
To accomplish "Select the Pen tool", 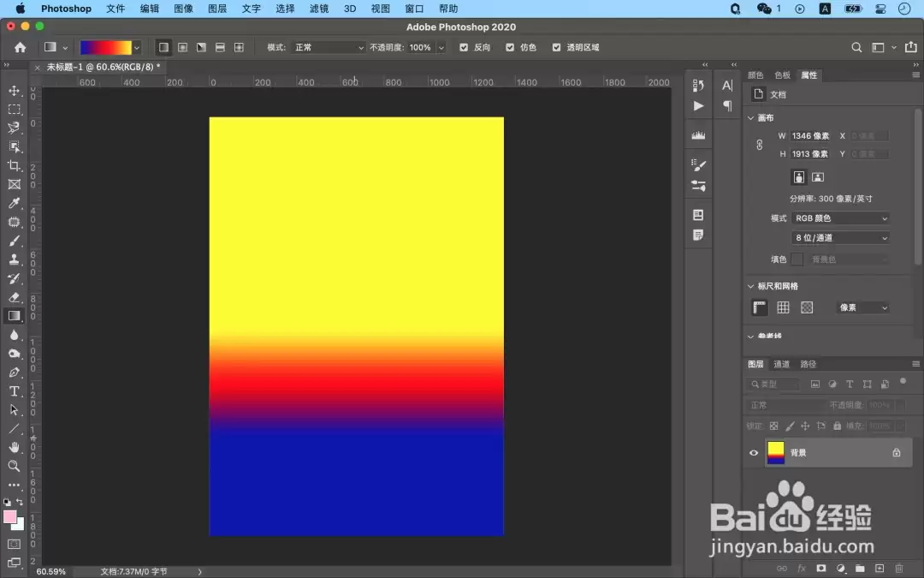I will coord(15,372).
